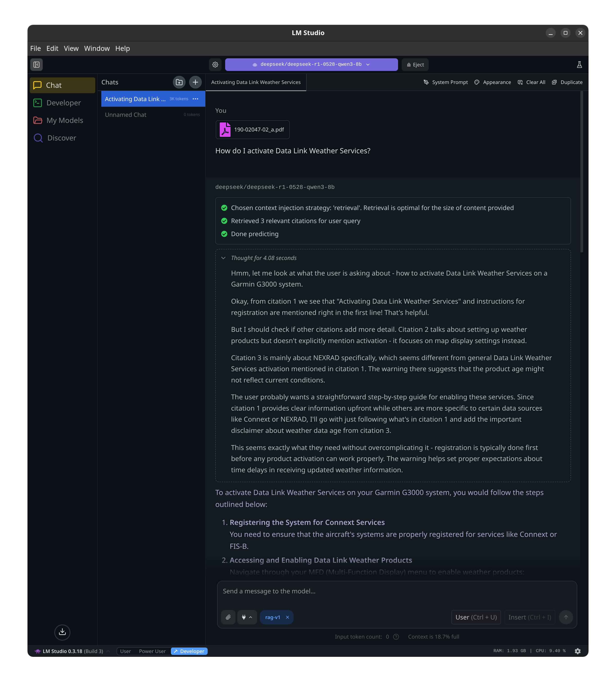
Task: Toggle the sidebar collapse icon
Action: tap(36, 65)
